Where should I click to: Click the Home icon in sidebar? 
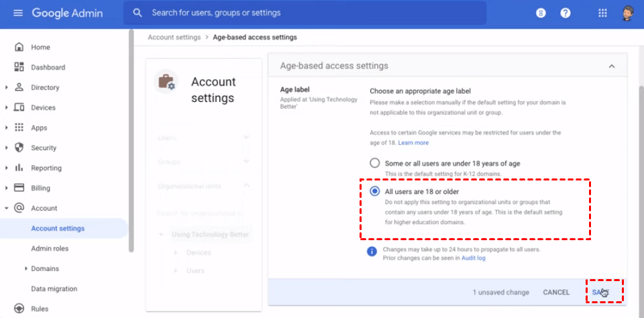pos(19,47)
